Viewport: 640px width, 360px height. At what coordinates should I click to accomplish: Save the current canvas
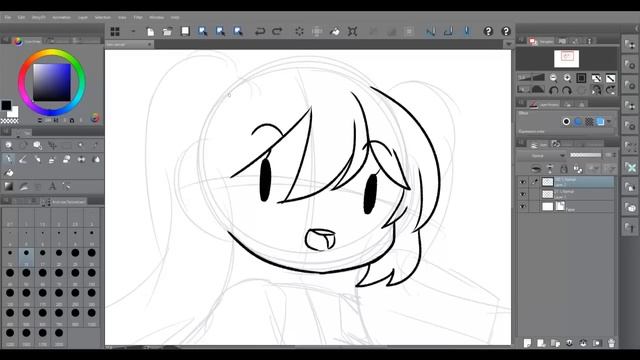pyautogui.click(x=185, y=31)
